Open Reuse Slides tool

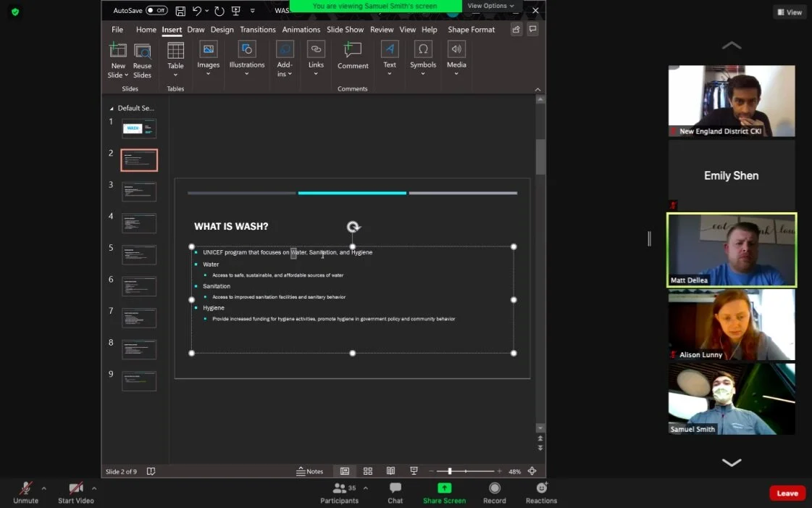click(x=142, y=60)
